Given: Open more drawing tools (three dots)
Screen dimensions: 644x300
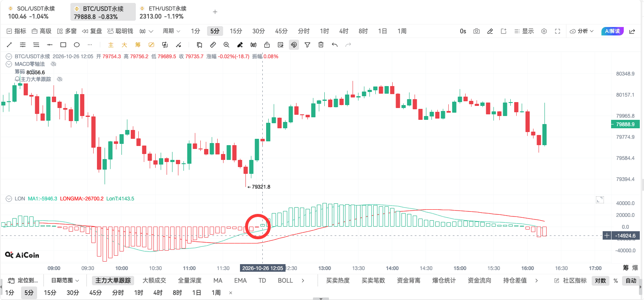Looking at the screenshot, I should point(90,45).
